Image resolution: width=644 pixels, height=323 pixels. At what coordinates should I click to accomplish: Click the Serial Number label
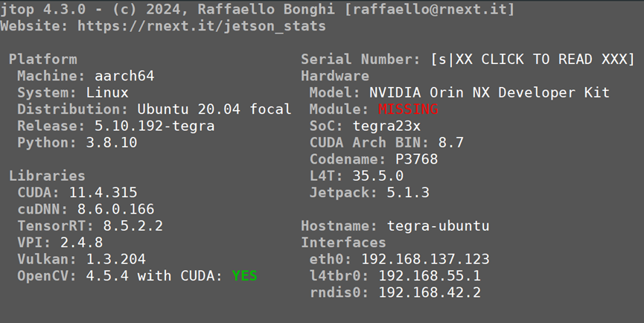point(360,59)
